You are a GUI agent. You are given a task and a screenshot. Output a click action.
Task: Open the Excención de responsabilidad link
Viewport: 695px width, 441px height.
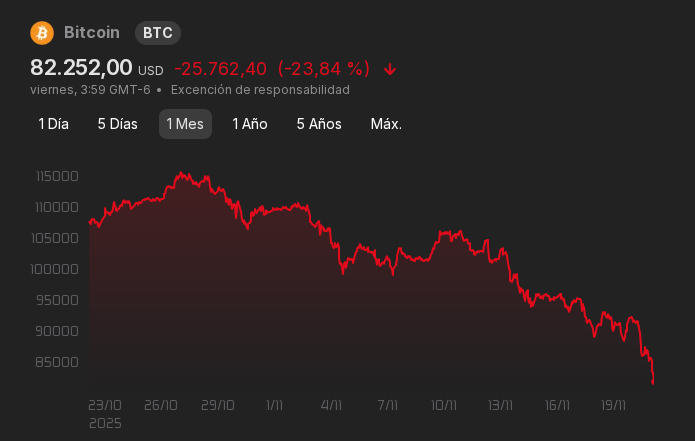point(260,90)
